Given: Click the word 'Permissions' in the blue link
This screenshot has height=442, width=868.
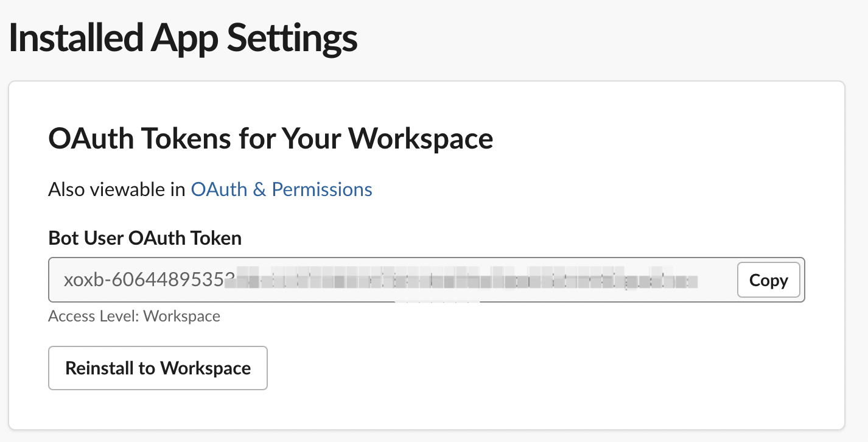Looking at the screenshot, I should click(322, 189).
